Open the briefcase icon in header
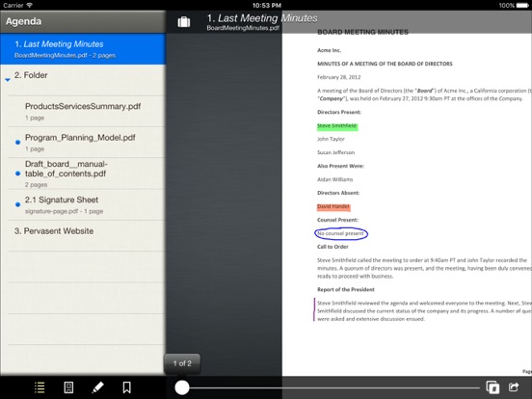The image size is (532, 399). pos(183,22)
